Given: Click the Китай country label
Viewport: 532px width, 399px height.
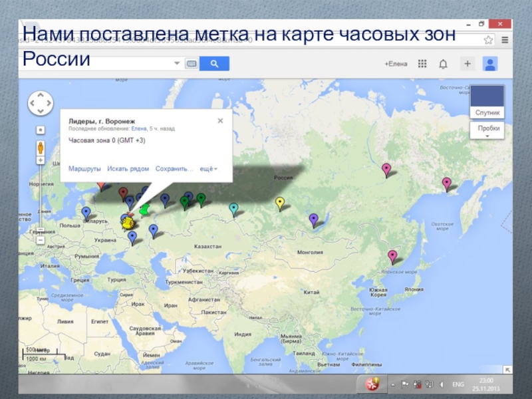Looking at the screenshot, I should tap(311, 292).
